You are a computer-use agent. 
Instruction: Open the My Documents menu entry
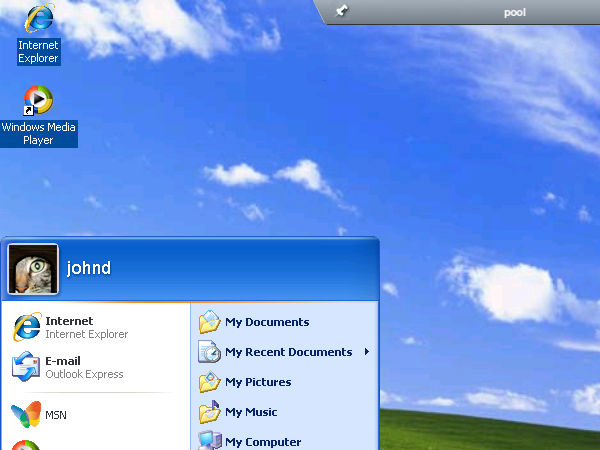(284, 322)
